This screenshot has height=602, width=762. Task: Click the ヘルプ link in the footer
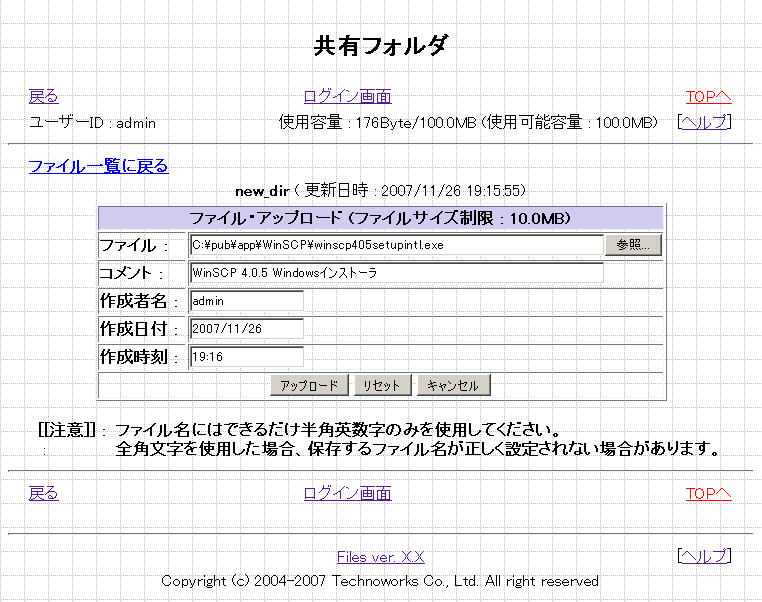click(x=704, y=556)
